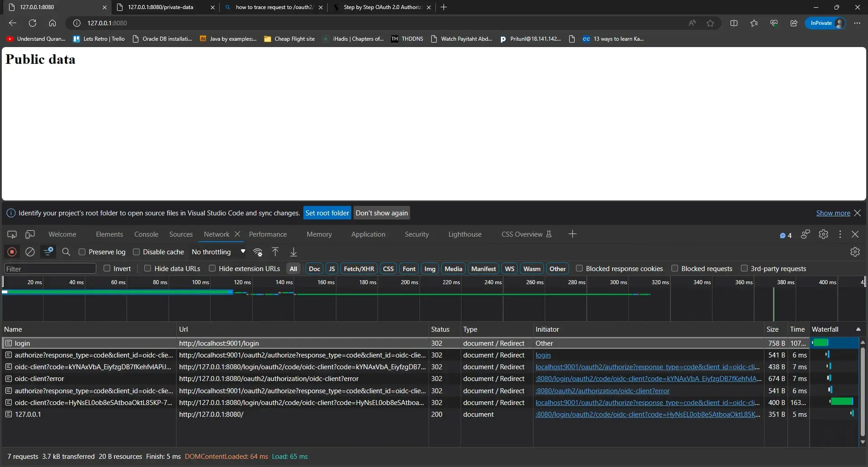Click Don't show again button
868x467 pixels.
point(382,213)
